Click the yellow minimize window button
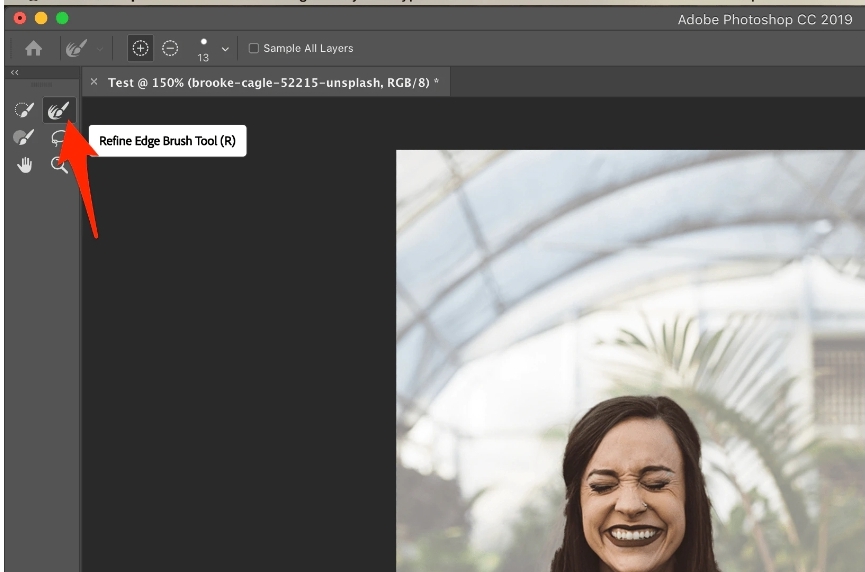 tap(41, 18)
